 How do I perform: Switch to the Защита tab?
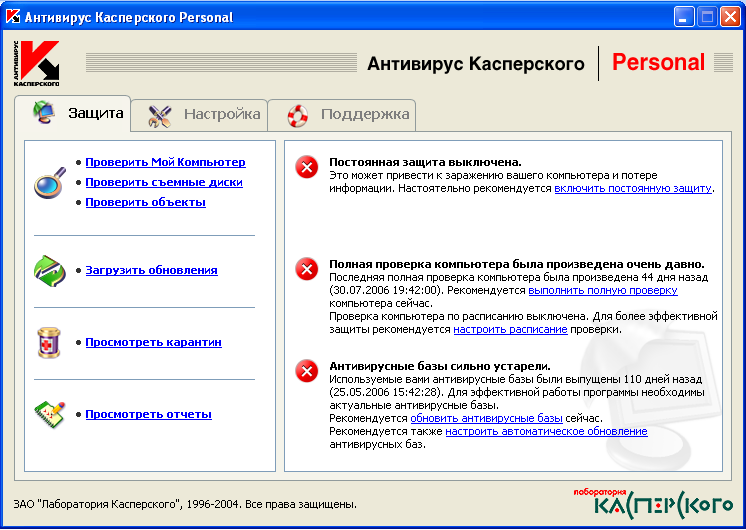pyautogui.click(x=73, y=113)
